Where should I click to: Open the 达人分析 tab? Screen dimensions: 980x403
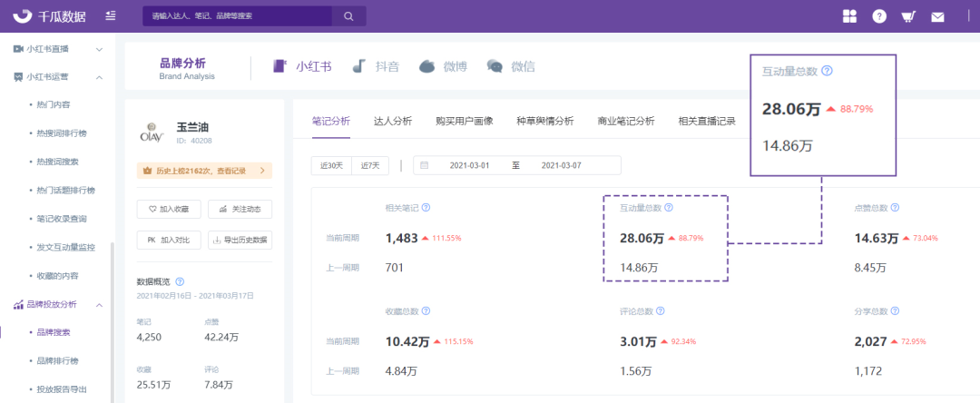[393, 122]
